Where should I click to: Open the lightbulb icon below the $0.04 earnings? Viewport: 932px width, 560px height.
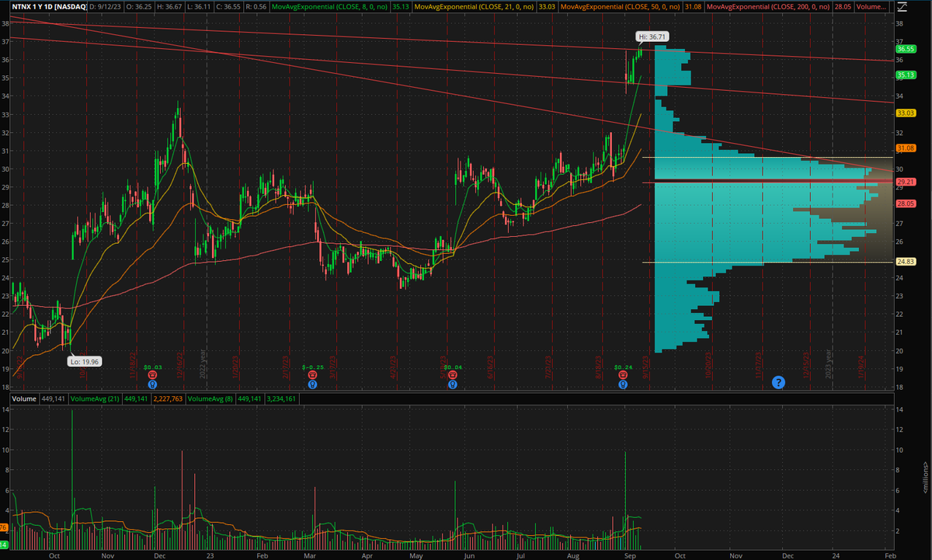(x=452, y=383)
